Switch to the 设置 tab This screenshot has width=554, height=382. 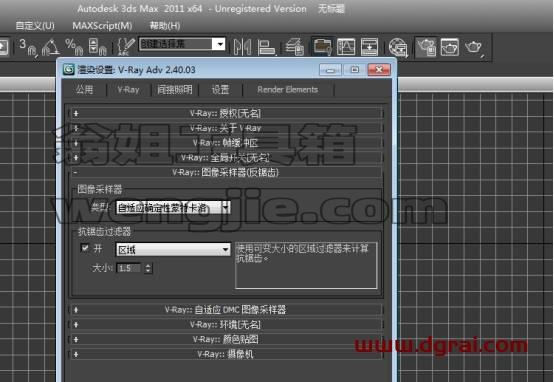point(220,90)
